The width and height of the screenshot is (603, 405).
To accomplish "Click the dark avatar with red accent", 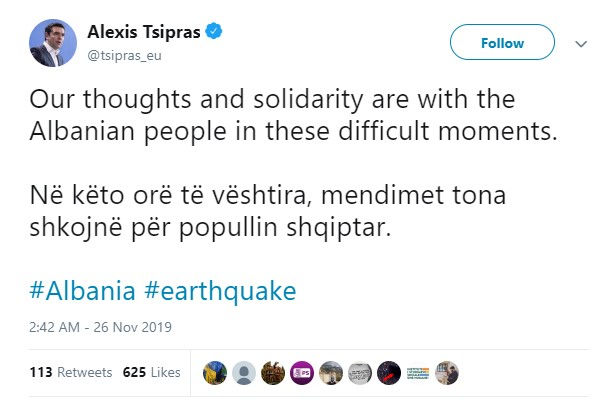I will click(390, 373).
